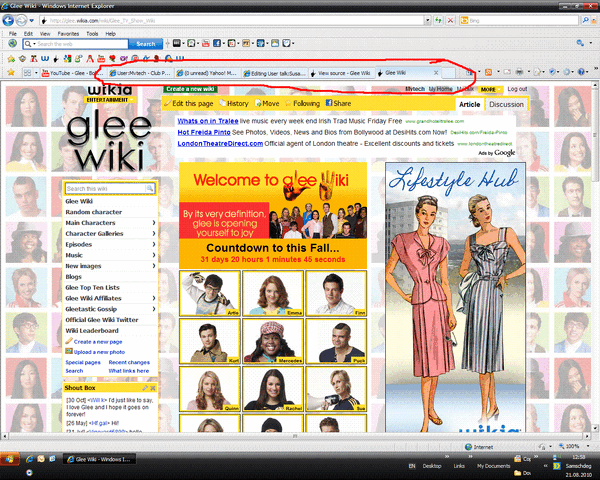Click the Internet Explorer quick launch taskbar icon
600x480 pixels.
pyautogui.click(x=29, y=459)
